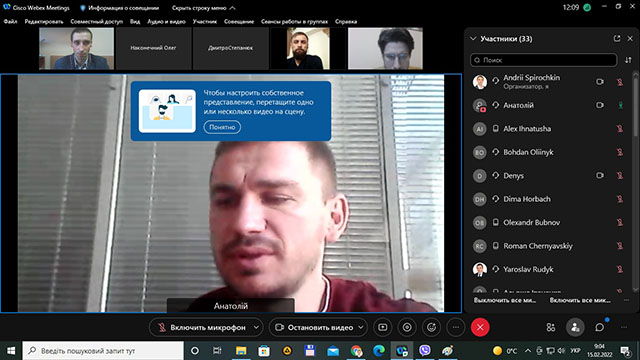The width and height of the screenshot is (640, 360).
Task: Open video options dropdown arrow
Action: tap(361, 327)
